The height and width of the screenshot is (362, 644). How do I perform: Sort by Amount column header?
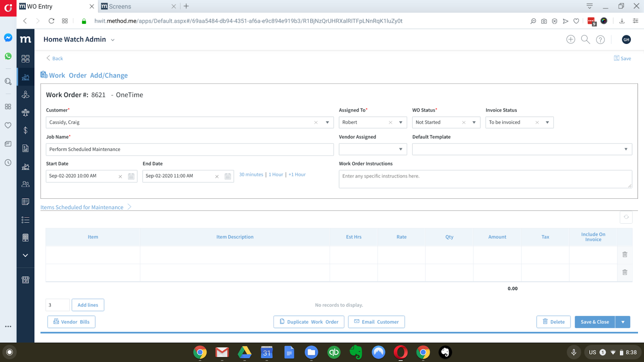(497, 237)
